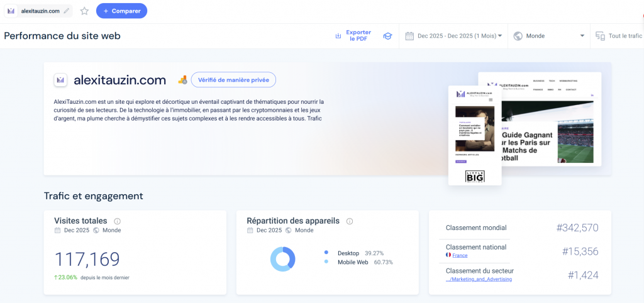Click the Performance du site web title

point(62,36)
